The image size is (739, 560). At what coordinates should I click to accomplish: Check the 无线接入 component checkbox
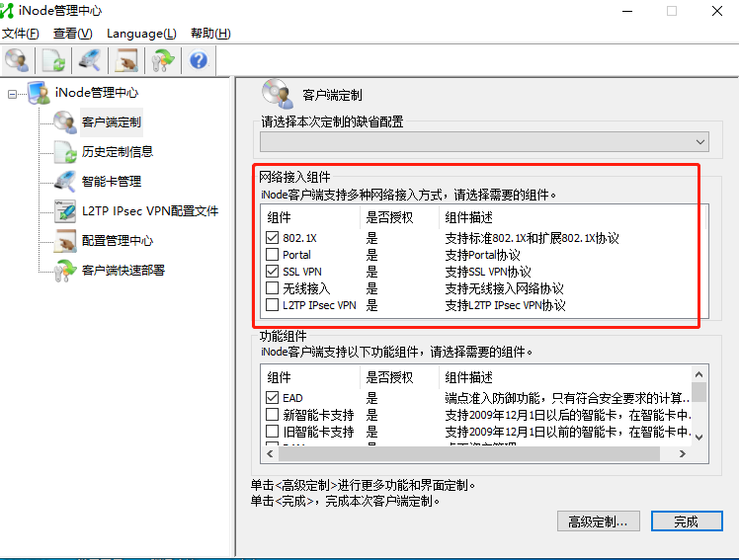[x=272, y=287]
